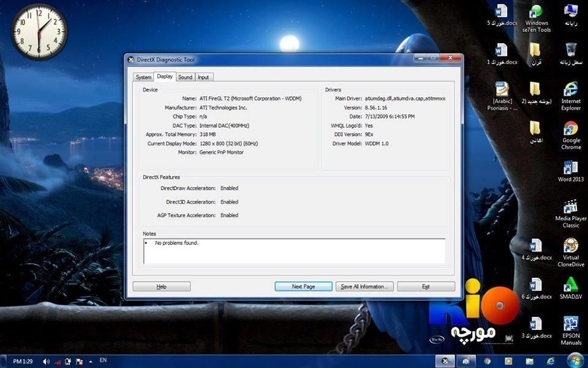Image resolution: width=588 pixels, height=368 pixels.
Task: Open Windows Explorer from the taskbar
Action: [x=529, y=361]
